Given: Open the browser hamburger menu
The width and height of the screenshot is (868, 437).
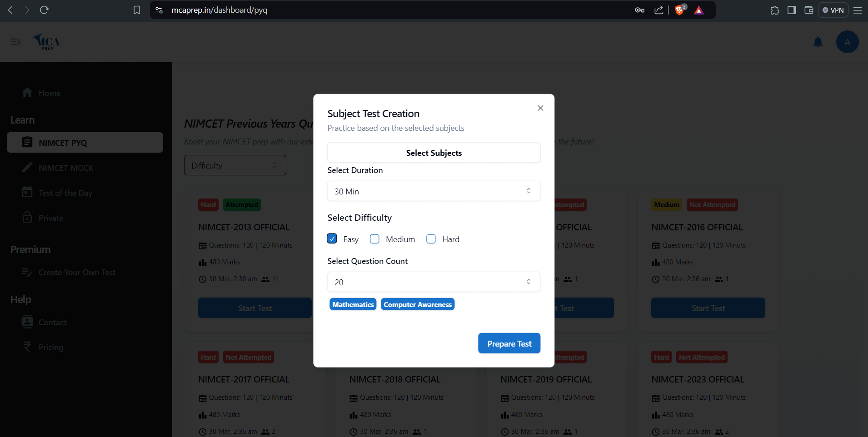Looking at the screenshot, I should click(x=858, y=10).
